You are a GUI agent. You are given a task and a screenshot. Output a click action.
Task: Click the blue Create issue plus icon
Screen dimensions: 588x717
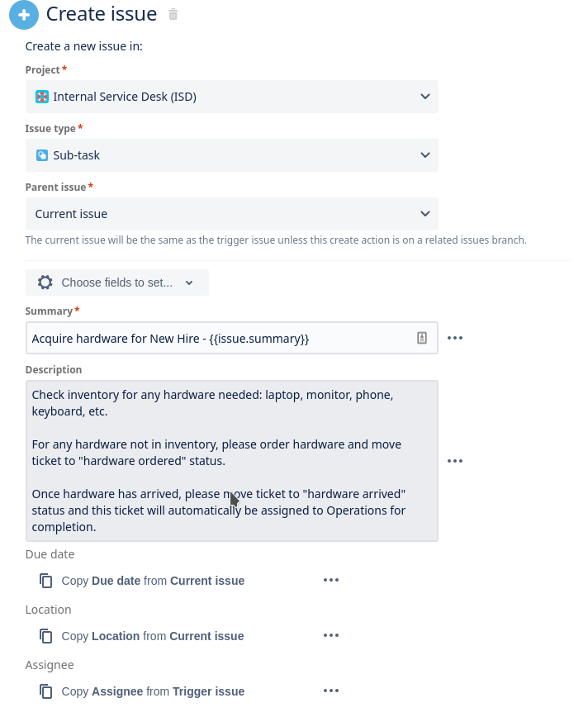(x=24, y=15)
